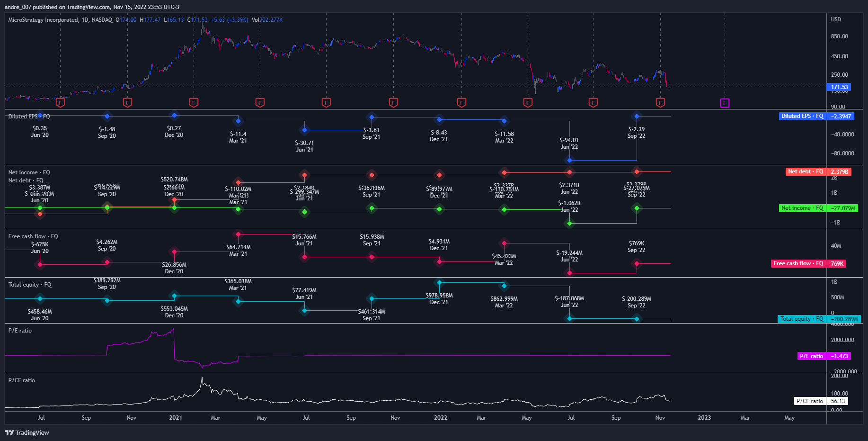This screenshot has height=441, width=868.
Task: Click the P/CF ratio pane title
Action: pos(21,380)
